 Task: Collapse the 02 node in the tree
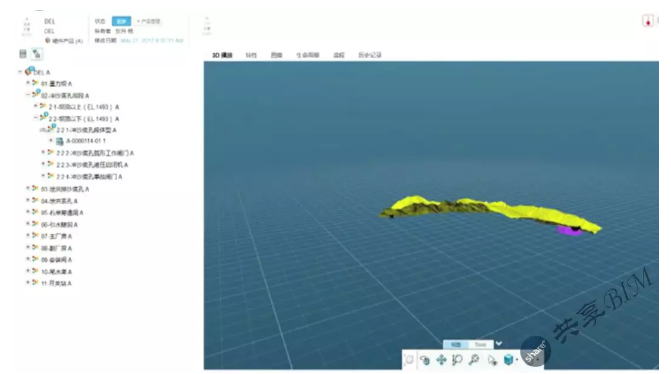pos(28,95)
